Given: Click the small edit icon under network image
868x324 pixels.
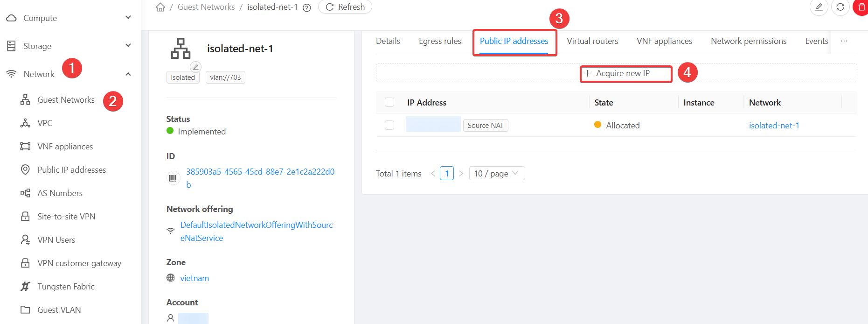Looking at the screenshot, I should click(196, 67).
